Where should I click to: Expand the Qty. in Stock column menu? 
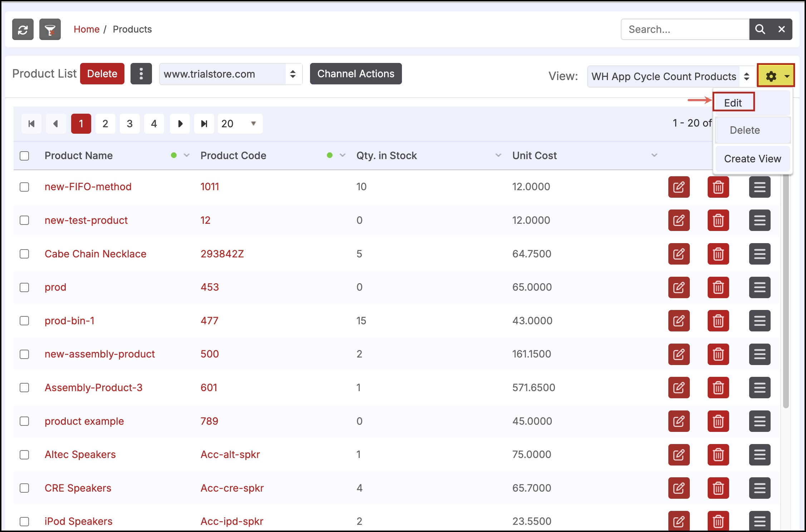[498, 155]
